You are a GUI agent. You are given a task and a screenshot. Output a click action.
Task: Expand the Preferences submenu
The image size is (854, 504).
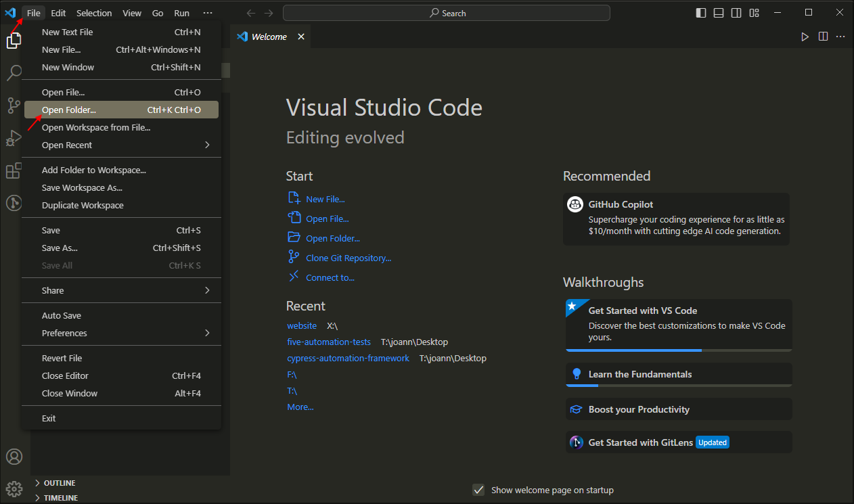pyautogui.click(x=122, y=333)
